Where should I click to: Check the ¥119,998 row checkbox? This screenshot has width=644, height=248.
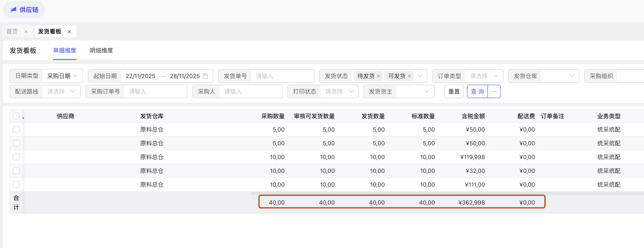(x=16, y=157)
